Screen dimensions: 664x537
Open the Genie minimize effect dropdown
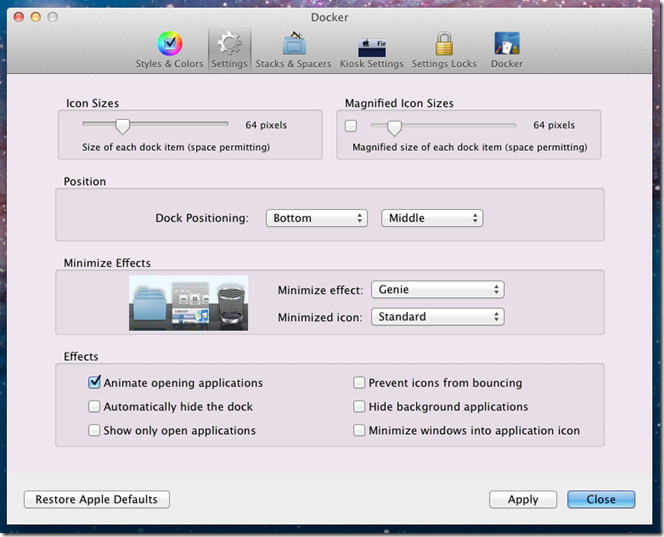click(437, 290)
